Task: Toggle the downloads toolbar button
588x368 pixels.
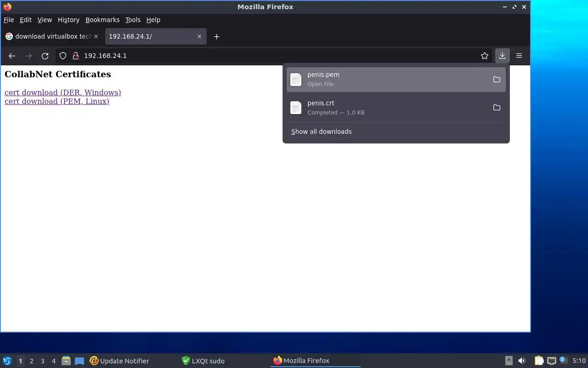Action: point(502,56)
